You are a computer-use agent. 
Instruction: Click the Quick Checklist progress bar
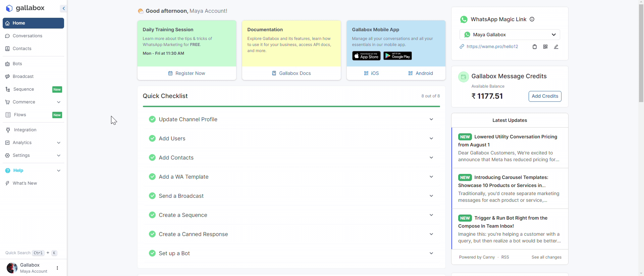(291, 106)
